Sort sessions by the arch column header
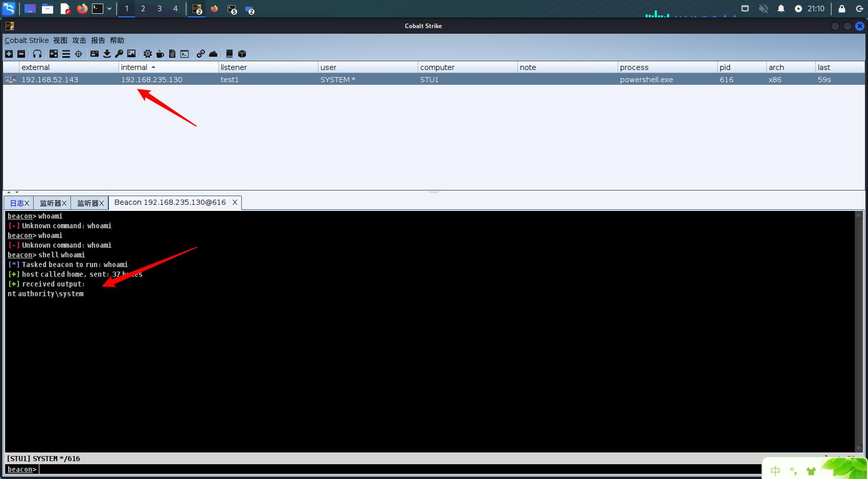This screenshot has width=868, height=479. pyautogui.click(x=791, y=67)
